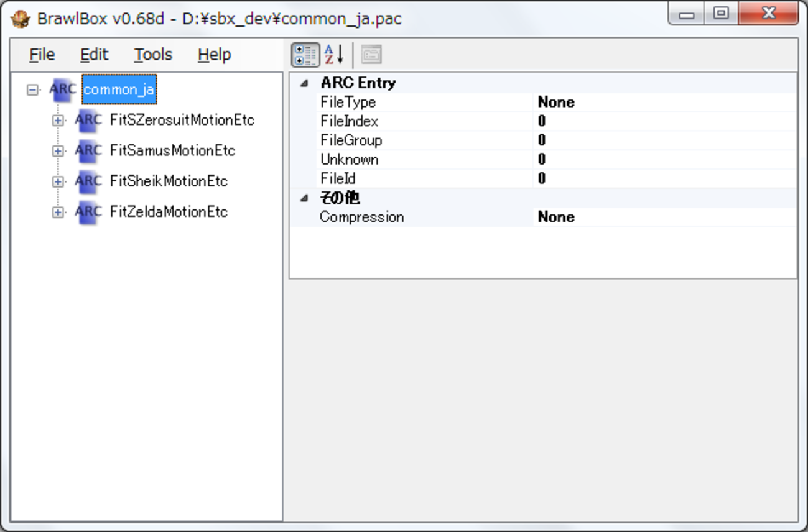Click the ARC icon beside common_ja
Screen dimensions: 808x532
(x=63, y=89)
